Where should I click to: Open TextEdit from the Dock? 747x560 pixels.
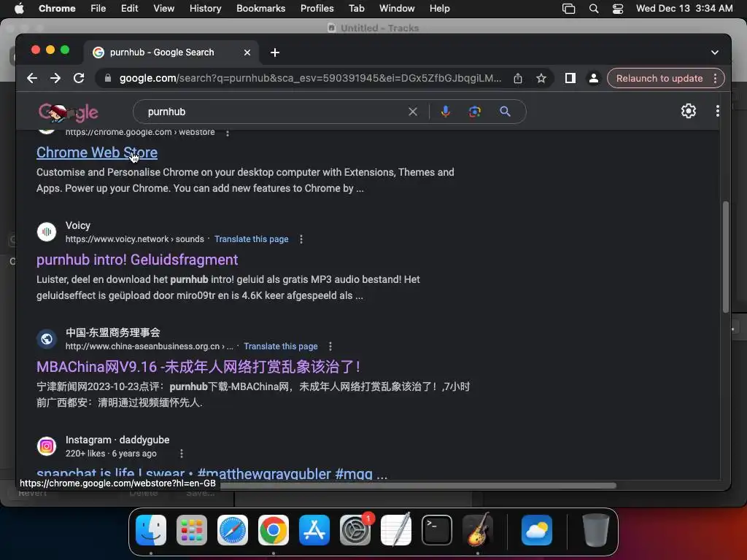[x=396, y=530]
